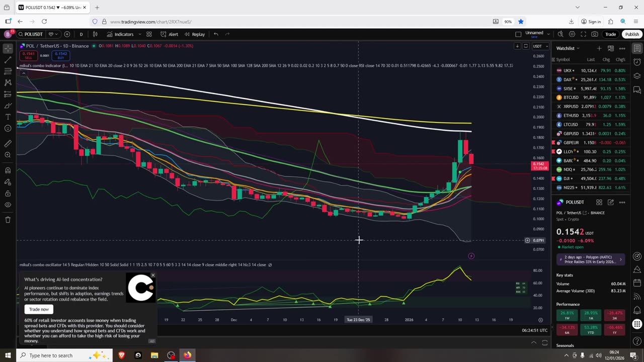Select the zoom in tool

pos(8,155)
